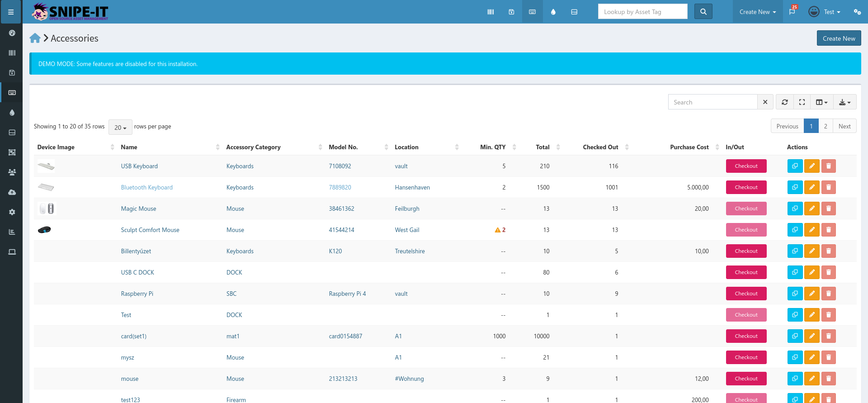Open Consumables via top bar droplet icon
This screenshot has height=403, width=868.
click(553, 12)
